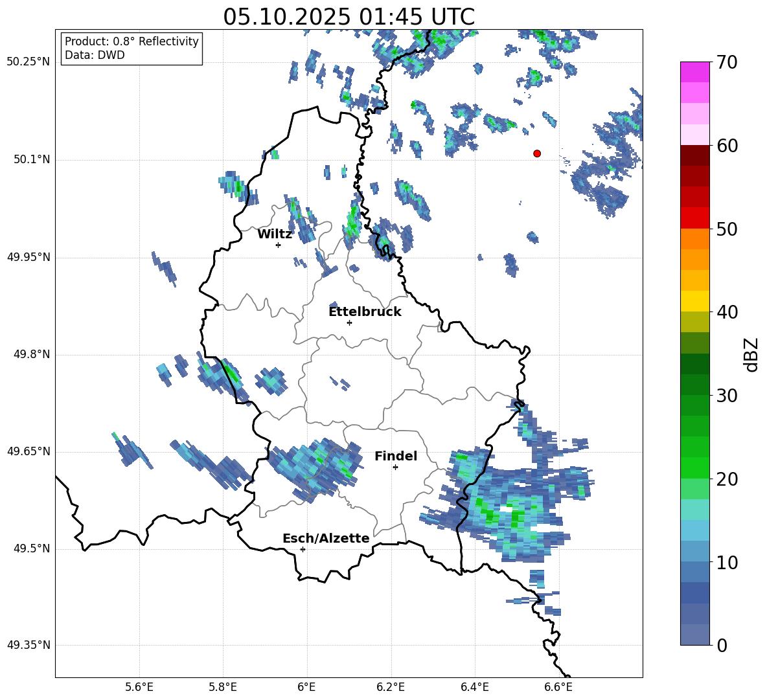Click the colorbar 30 tick label

[x=727, y=396]
